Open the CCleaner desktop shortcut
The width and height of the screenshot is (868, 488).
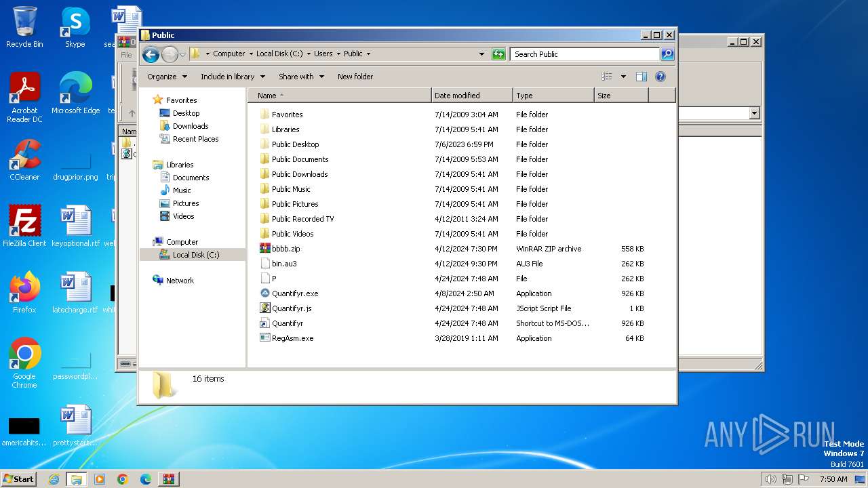(24, 160)
